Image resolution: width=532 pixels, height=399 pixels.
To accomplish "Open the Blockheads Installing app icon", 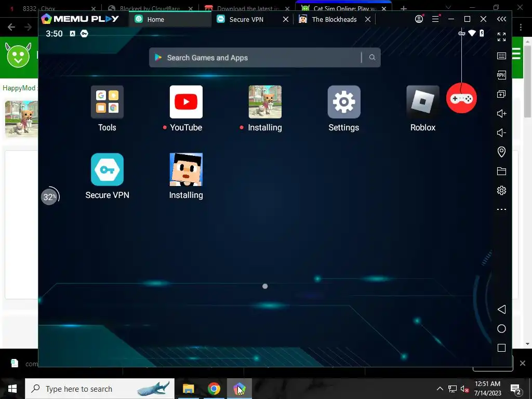I will coord(186,169).
